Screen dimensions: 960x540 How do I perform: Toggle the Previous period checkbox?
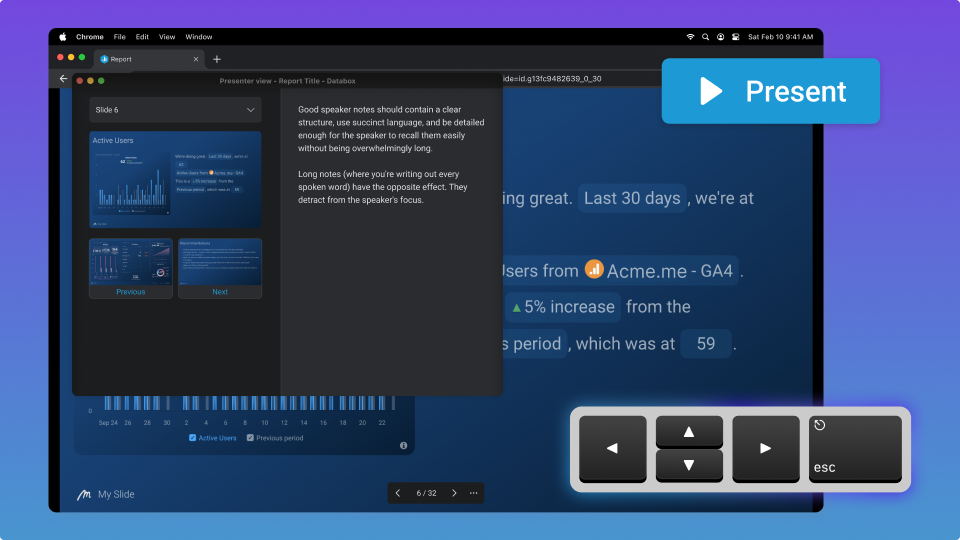(250, 438)
